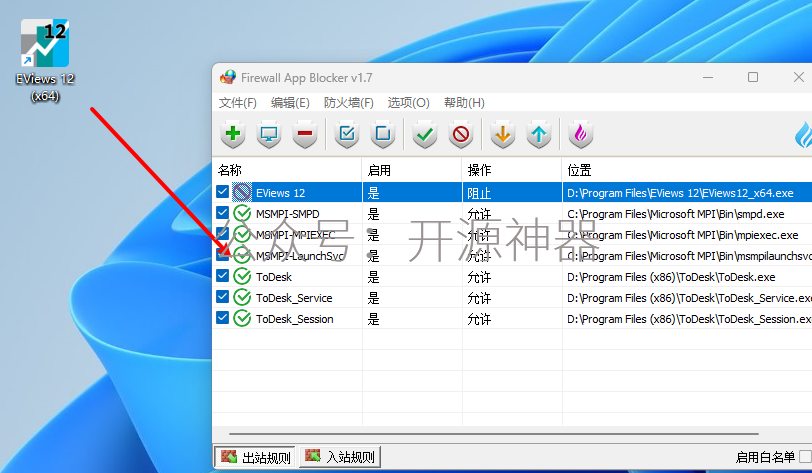Click the allowed status icon of ToDesk_Service
The width and height of the screenshot is (812, 473).
coord(242,297)
